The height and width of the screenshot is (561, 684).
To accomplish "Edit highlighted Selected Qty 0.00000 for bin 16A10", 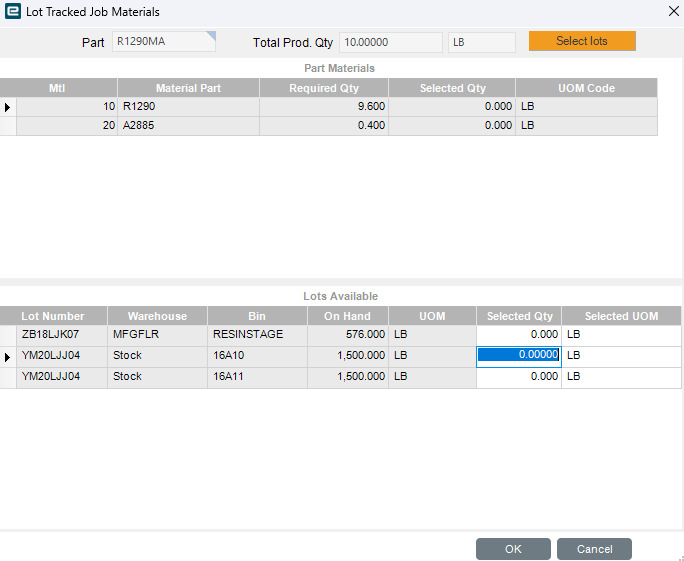I will 519,356.
